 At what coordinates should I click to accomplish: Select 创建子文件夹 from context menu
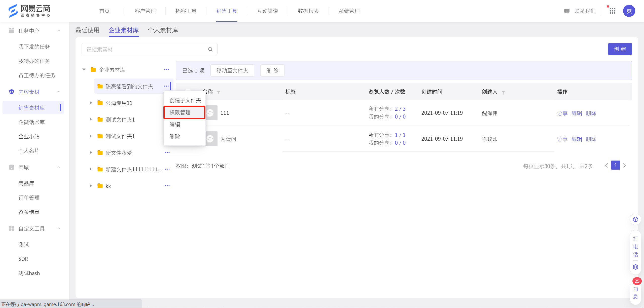(185, 100)
